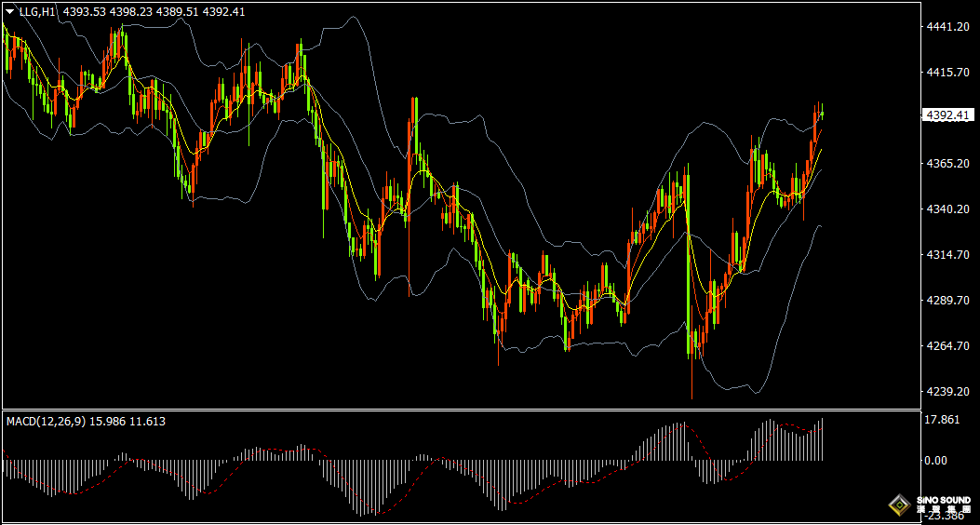Select the 17.861 MACD scale label

coord(941,420)
